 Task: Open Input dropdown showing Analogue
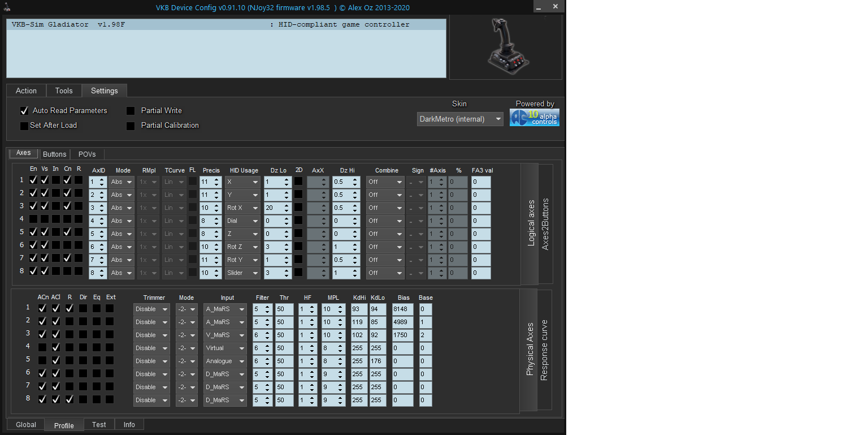click(x=225, y=361)
